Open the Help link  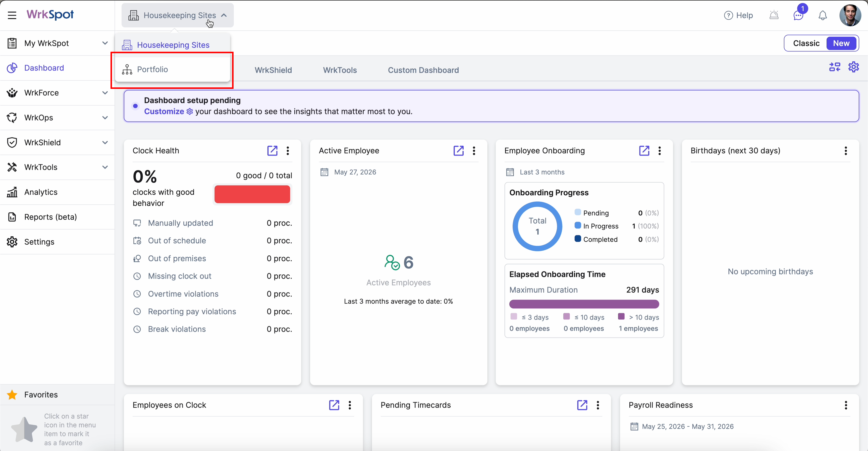[738, 16]
